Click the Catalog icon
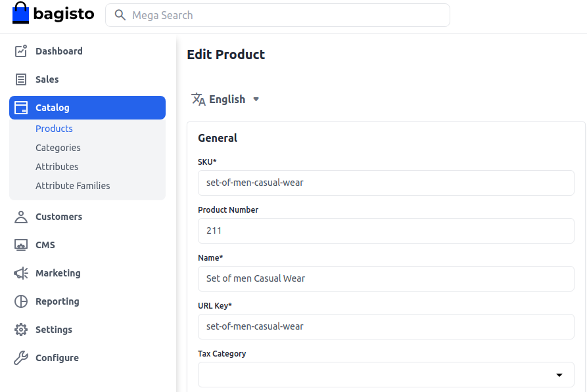Screen dimensions: 587x392 tap(20, 108)
